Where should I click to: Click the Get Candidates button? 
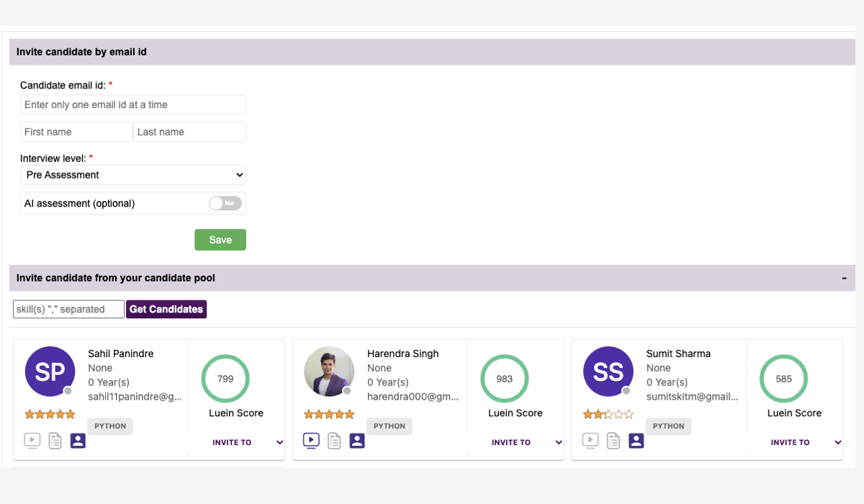[166, 310]
